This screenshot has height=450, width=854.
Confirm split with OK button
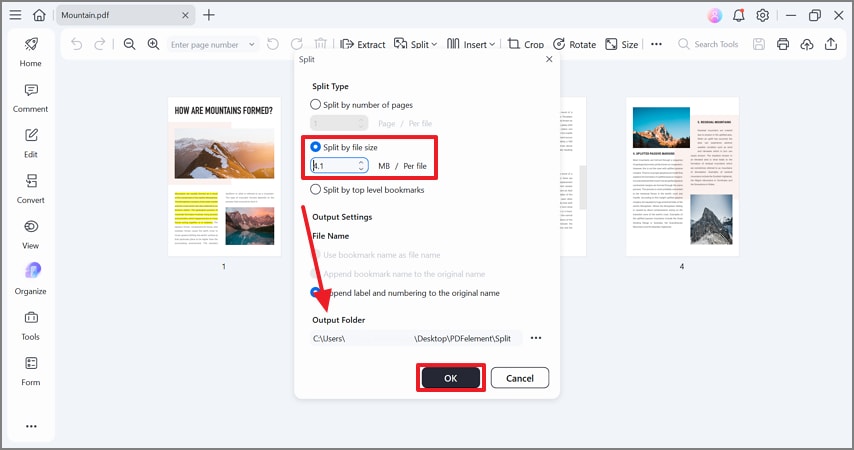450,378
